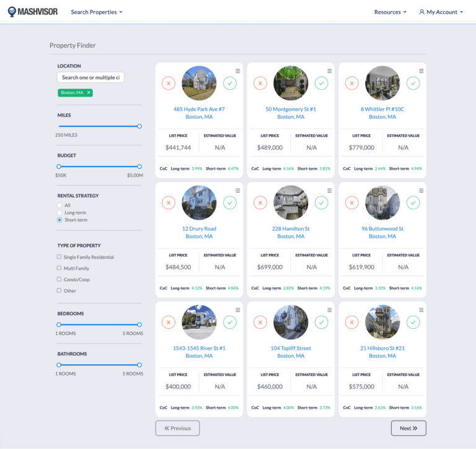
Task: Expand the Search Properties dropdown
Action: point(97,12)
